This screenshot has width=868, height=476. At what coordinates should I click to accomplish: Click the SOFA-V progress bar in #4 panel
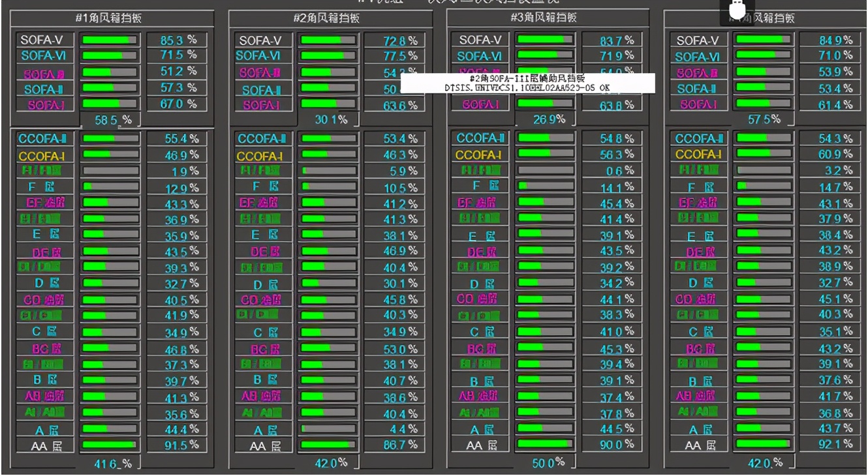763,40
